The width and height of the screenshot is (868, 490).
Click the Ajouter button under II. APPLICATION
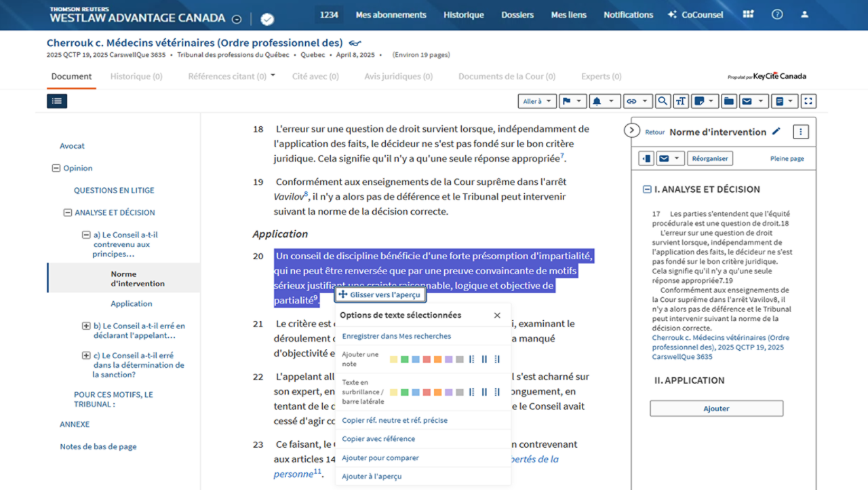[716, 409]
